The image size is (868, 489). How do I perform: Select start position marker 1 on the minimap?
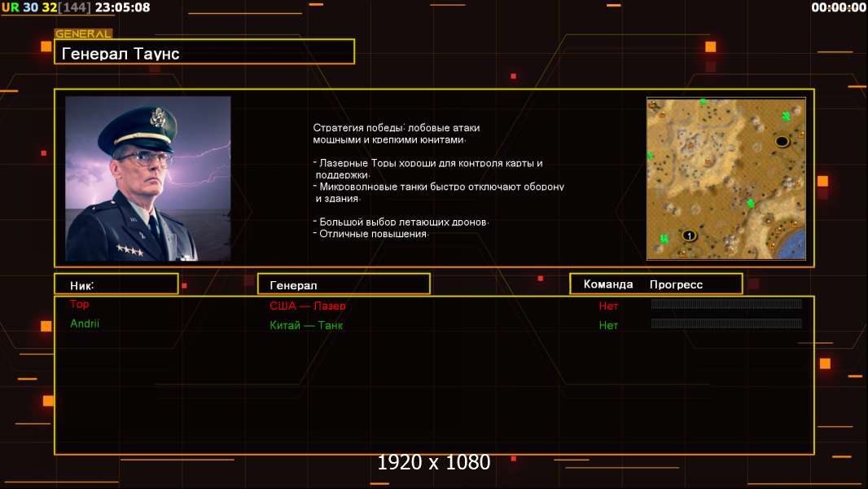coord(689,236)
